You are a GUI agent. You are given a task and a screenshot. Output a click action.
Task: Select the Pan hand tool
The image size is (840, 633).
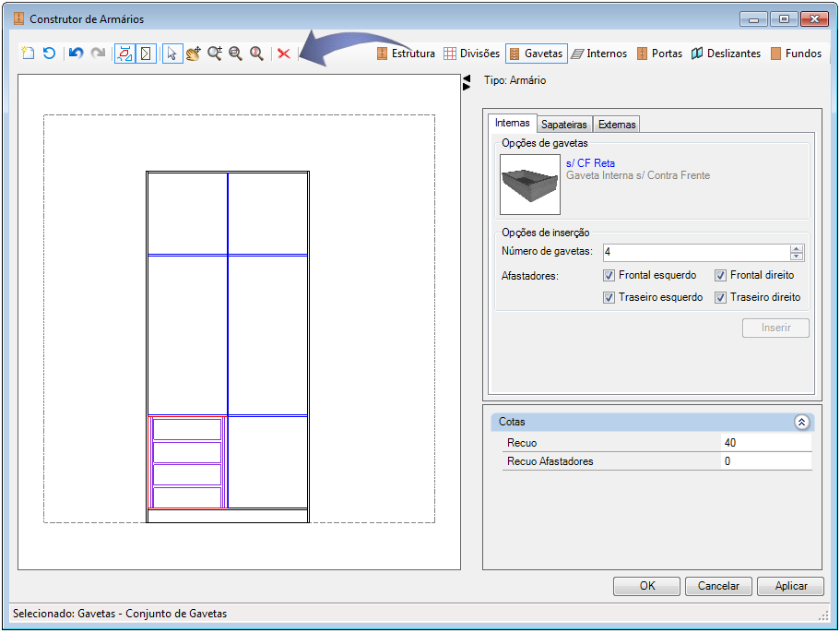pyautogui.click(x=194, y=54)
